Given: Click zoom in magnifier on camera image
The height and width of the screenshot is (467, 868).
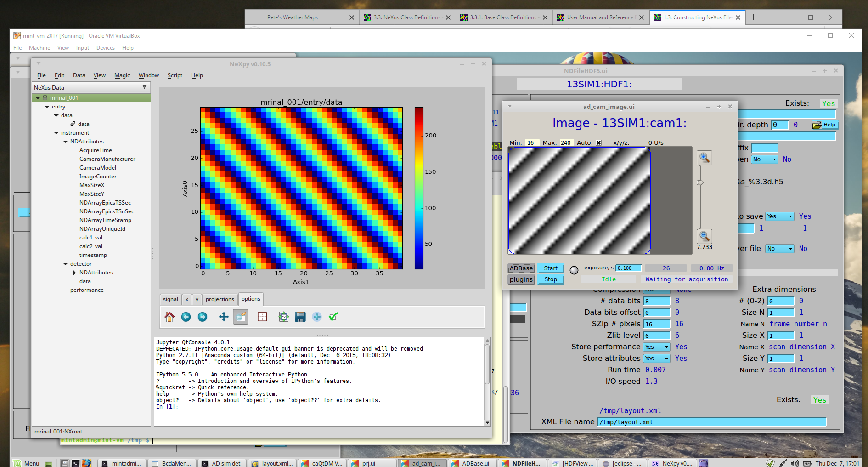Looking at the screenshot, I should point(704,158).
